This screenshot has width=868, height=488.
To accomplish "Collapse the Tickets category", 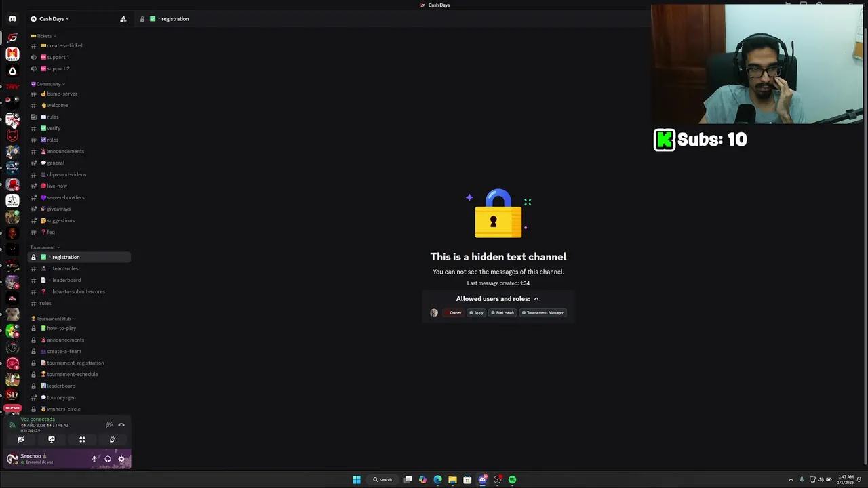I will (43, 36).
